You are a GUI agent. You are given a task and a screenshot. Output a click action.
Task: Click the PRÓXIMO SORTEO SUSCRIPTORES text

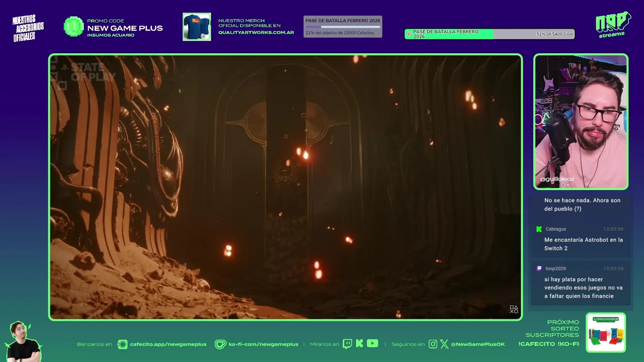click(x=552, y=328)
